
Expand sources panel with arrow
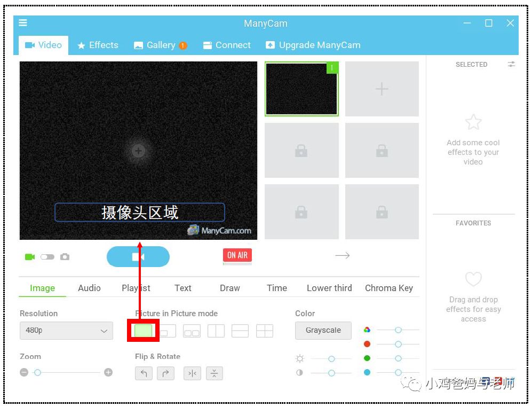(342, 256)
